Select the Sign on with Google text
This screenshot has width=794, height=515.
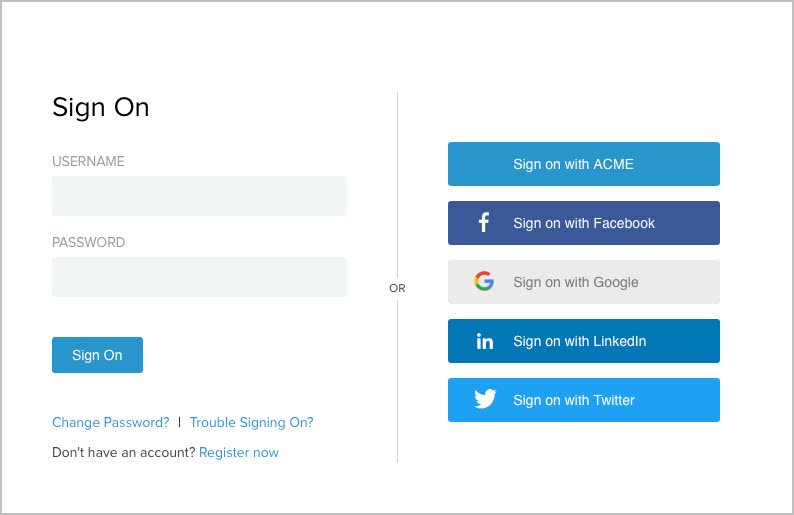(576, 282)
